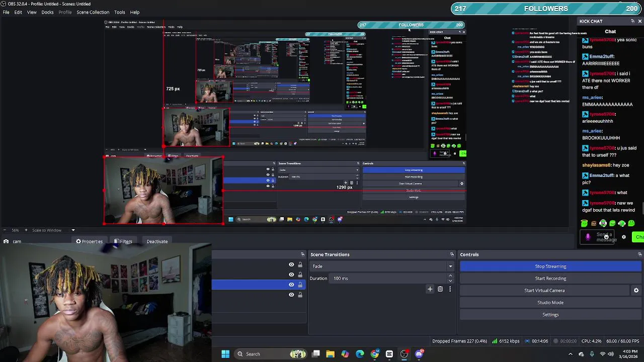Image resolution: width=644 pixels, height=362 pixels.
Task: Toggle lock on the first source row
Action: tap(300, 264)
